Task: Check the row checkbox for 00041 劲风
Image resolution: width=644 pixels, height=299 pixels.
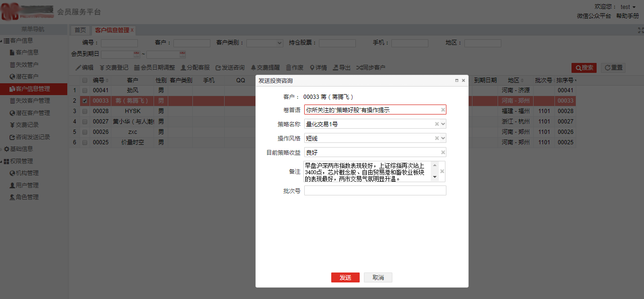Action: tap(85, 90)
